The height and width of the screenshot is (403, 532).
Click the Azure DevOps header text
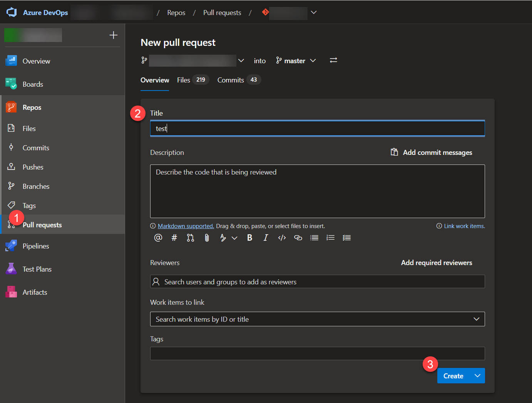[x=45, y=13]
